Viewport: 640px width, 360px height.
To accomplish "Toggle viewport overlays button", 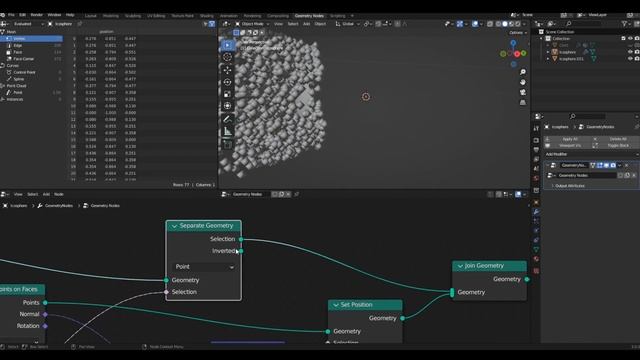I will (x=475, y=24).
